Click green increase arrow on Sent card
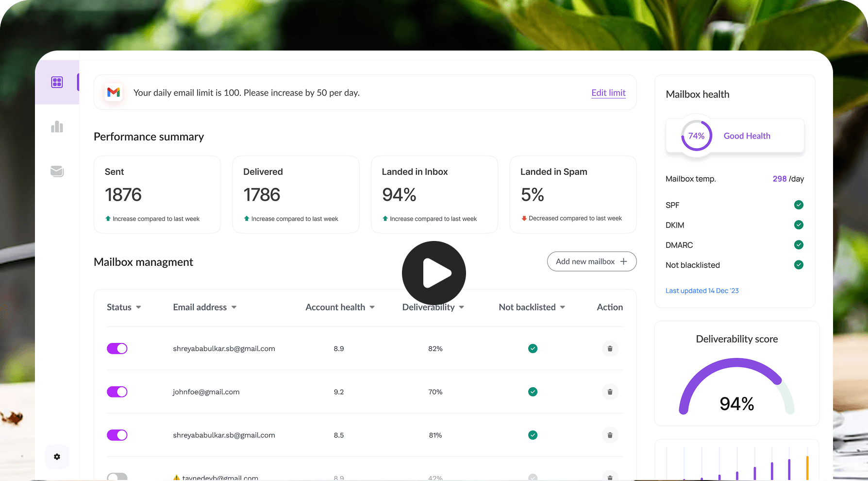This screenshot has height=481, width=868. coord(108,219)
